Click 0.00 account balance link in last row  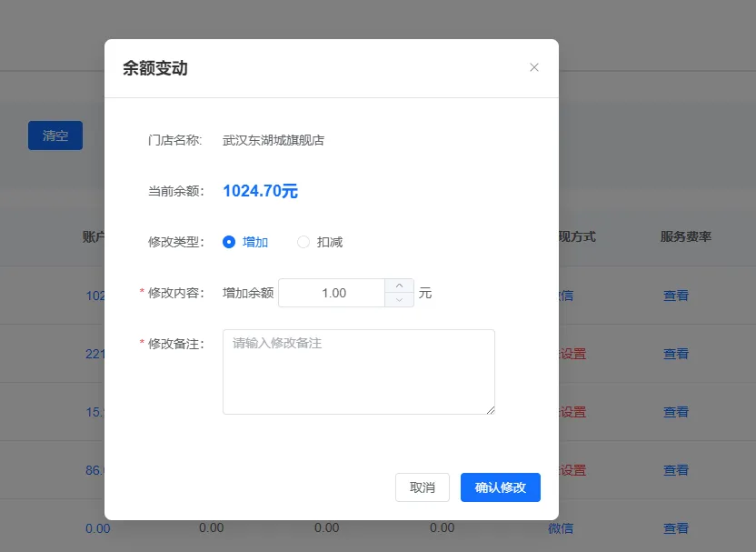pyautogui.click(x=98, y=528)
